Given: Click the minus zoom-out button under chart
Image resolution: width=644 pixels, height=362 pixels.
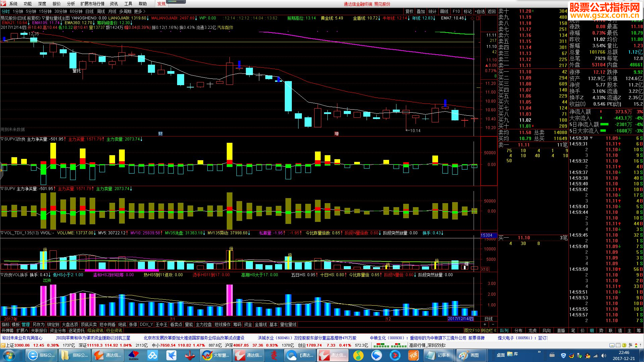Looking at the screenshot, I should click(x=493, y=324).
